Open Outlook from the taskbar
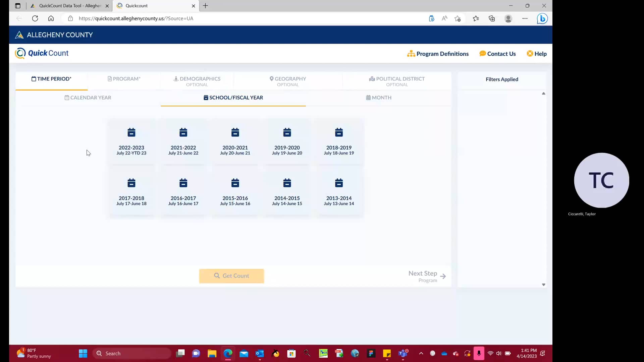This screenshot has height=362, width=644. (260, 353)
